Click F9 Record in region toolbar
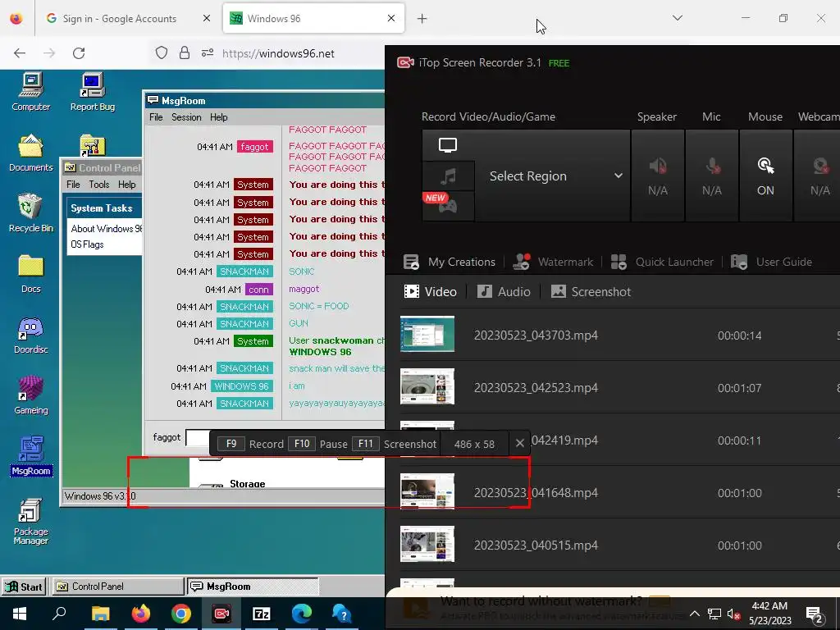This screenshot has width=840, height=630. 251,444
